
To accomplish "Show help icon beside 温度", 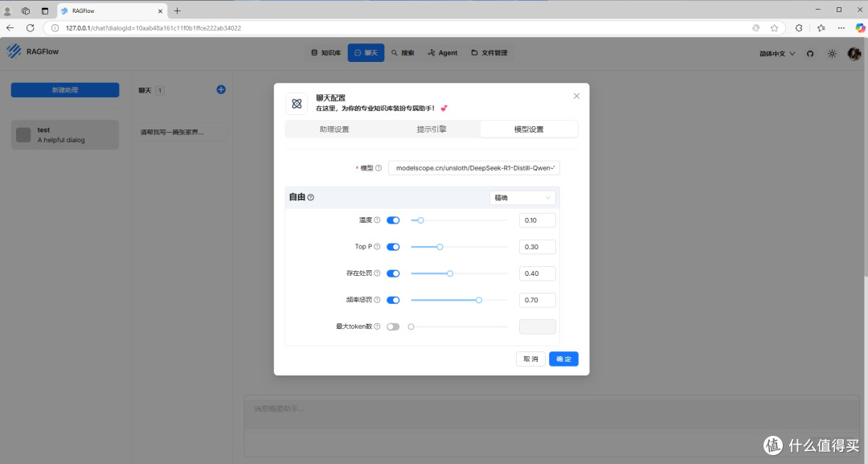I will click(x=377, y=220).
